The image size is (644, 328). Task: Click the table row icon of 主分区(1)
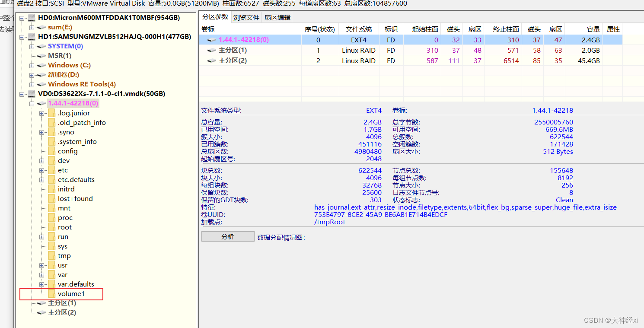212,50
